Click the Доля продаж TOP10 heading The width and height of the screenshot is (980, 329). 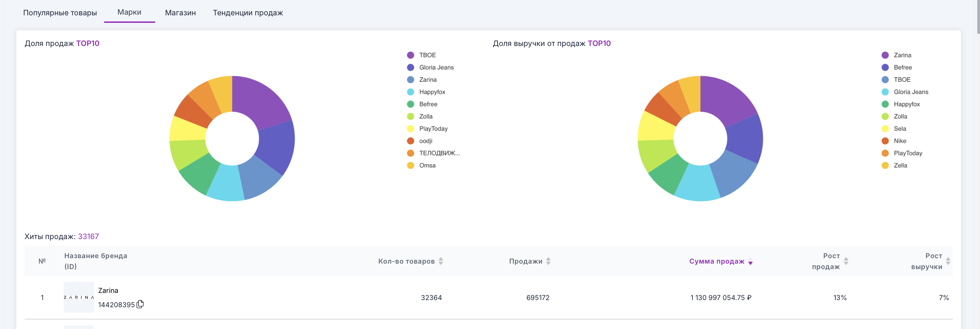click(x=62, y=43)
